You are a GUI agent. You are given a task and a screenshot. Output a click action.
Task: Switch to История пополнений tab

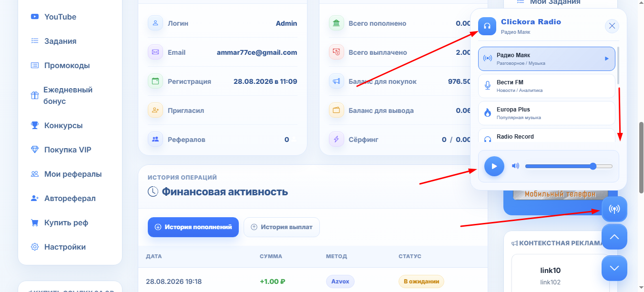(193, 227)
